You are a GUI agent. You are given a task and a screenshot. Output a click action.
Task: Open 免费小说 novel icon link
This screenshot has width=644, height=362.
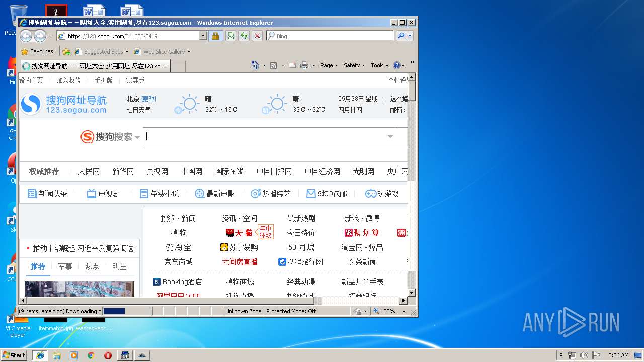coord(159,194)
